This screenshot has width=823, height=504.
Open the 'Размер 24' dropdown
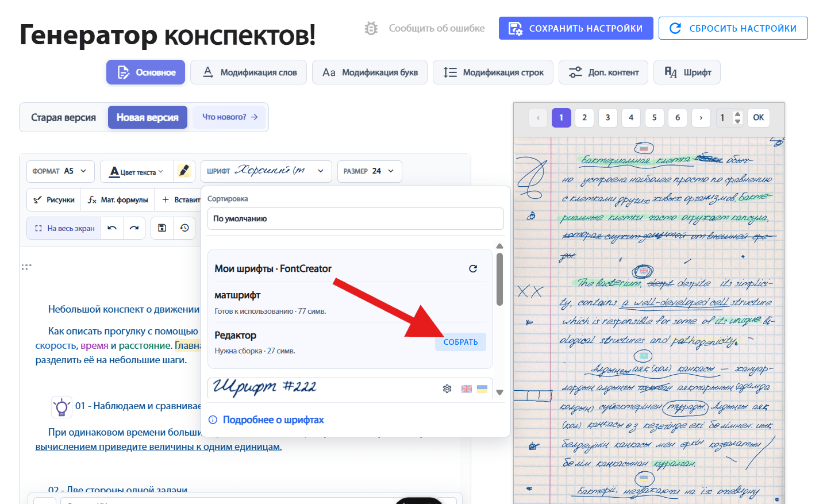tap(369, 171)
